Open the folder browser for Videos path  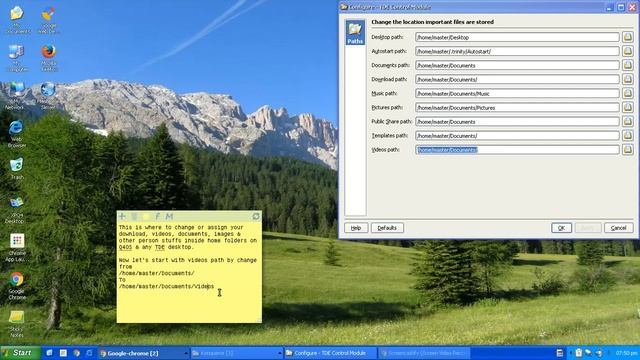pyautogui.click(x=627, y=150)
